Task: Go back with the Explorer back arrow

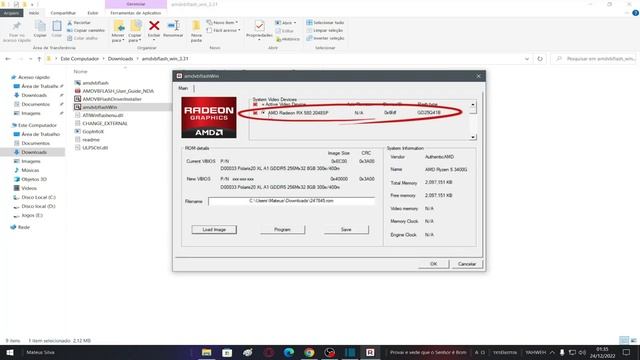Action: (8, 59)
